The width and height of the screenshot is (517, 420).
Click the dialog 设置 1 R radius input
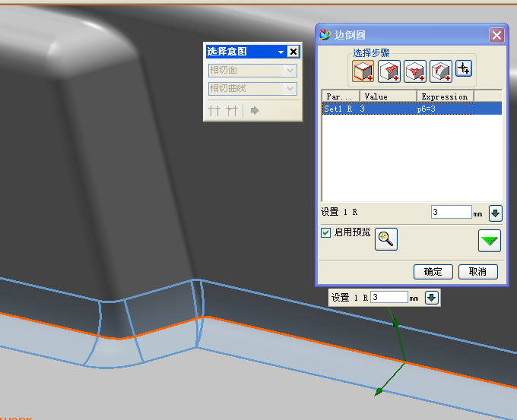[452, 212]
